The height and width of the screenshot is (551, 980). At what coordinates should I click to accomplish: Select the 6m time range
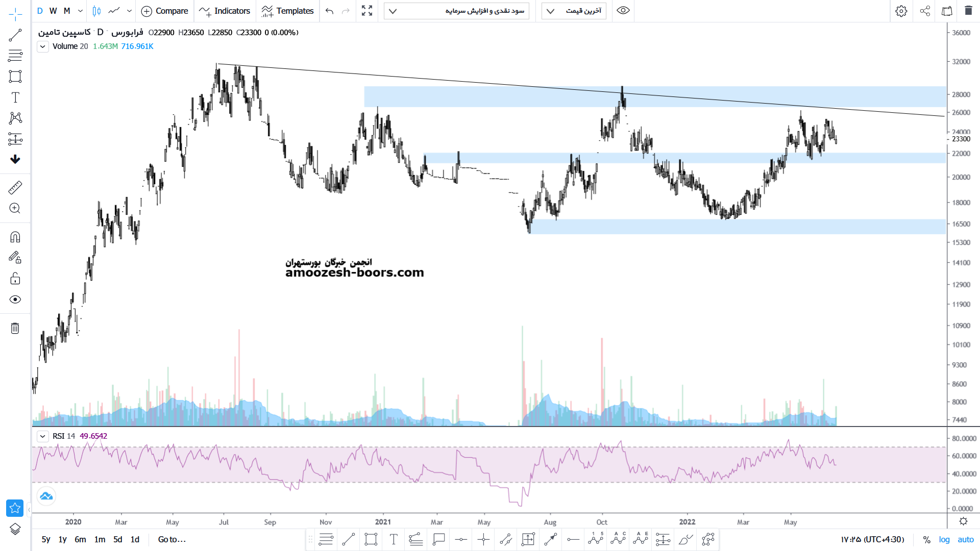[80, 539]
